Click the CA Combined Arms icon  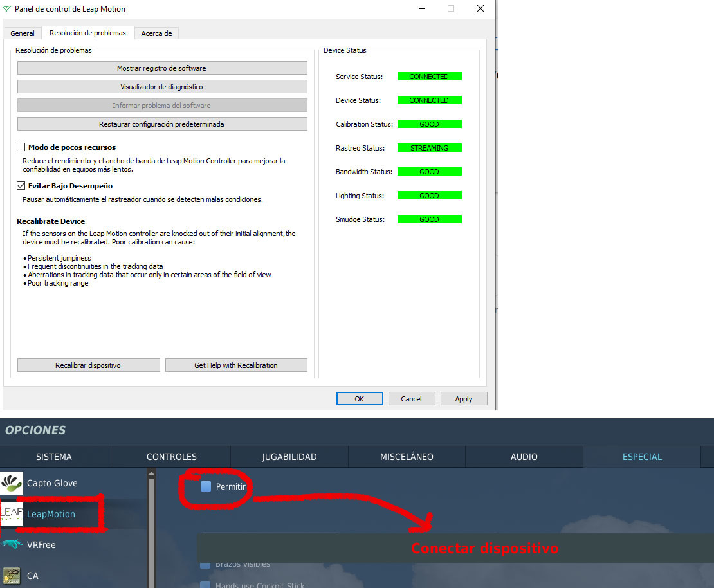12,576
